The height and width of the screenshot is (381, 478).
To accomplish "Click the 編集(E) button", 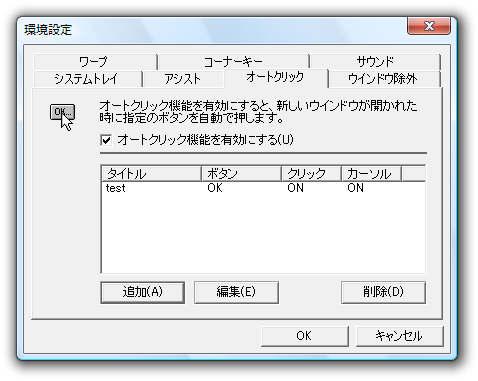I will point(236,292).
